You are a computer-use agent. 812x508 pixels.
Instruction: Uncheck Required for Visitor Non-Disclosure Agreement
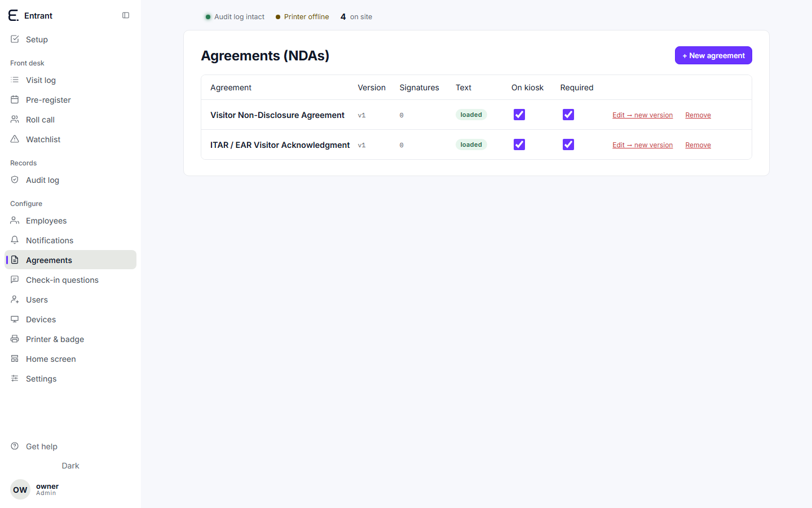click(568, 115)
